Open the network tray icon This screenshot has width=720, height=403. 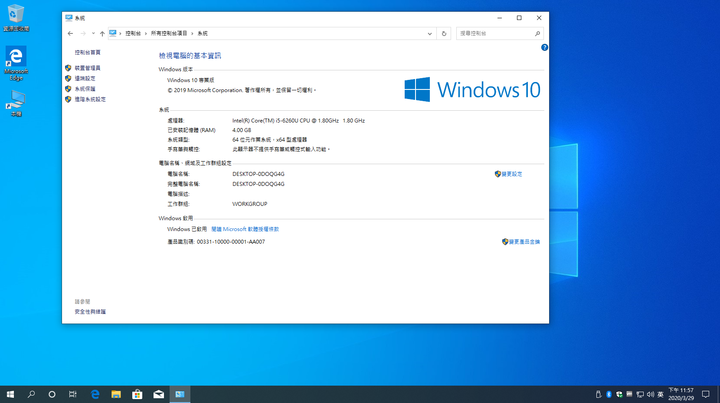(640, 394)
